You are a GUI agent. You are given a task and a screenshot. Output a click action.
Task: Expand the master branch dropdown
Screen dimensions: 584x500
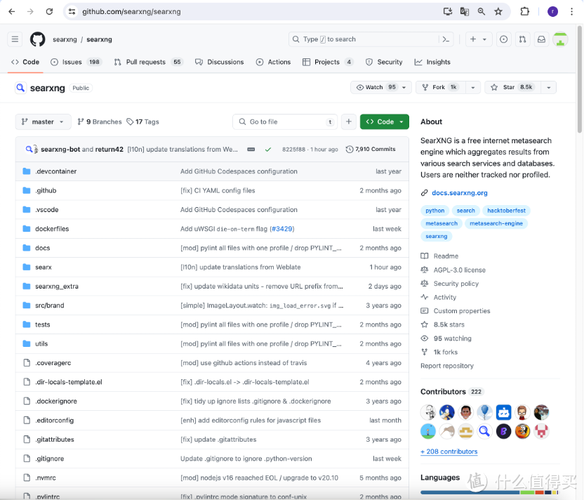43,121
